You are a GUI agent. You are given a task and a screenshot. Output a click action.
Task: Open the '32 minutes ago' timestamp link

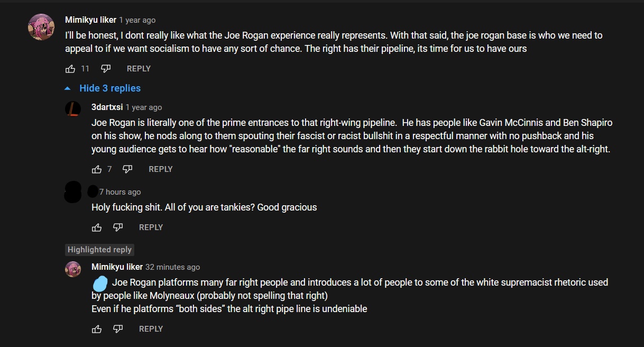[173, 267]
